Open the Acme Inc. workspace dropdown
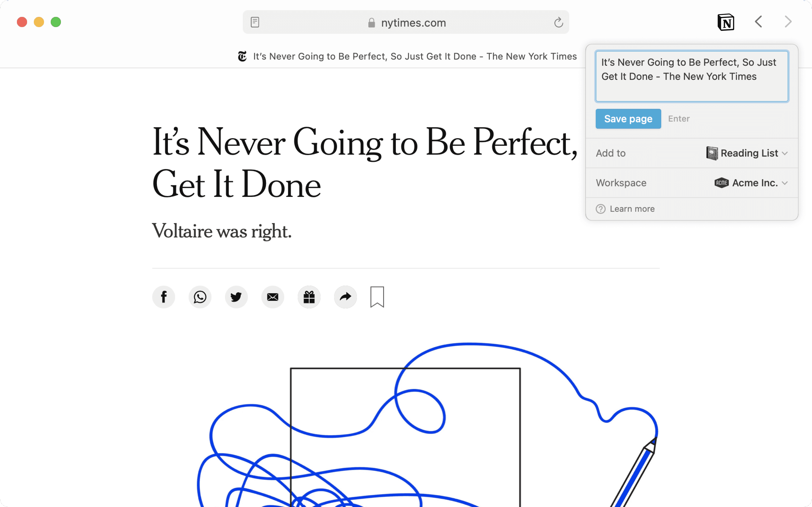This screenshot has width=812, height=507. (x=751, y=183)
